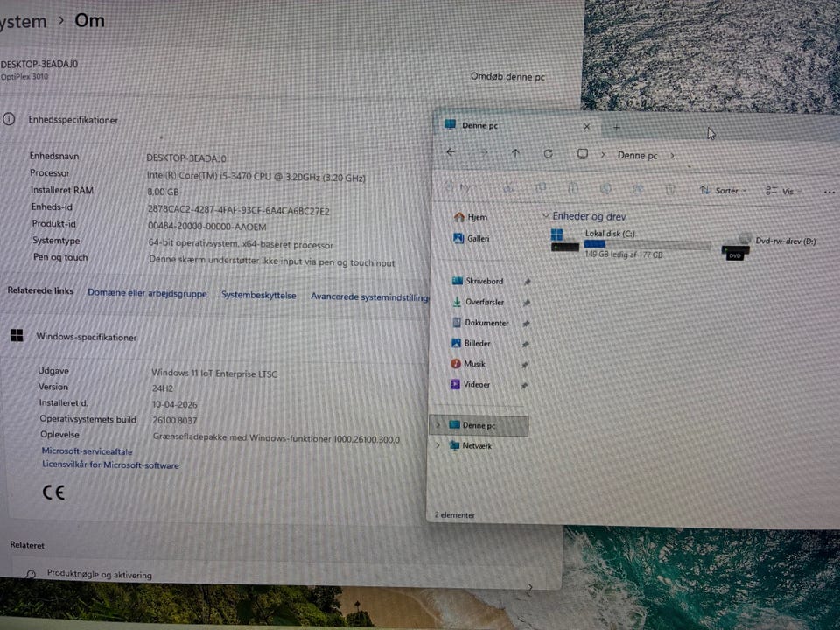This screenshot has height=630, width=840.
Task: Click the Forward arrow in File Explorer
Action: (x=483, y=152)
